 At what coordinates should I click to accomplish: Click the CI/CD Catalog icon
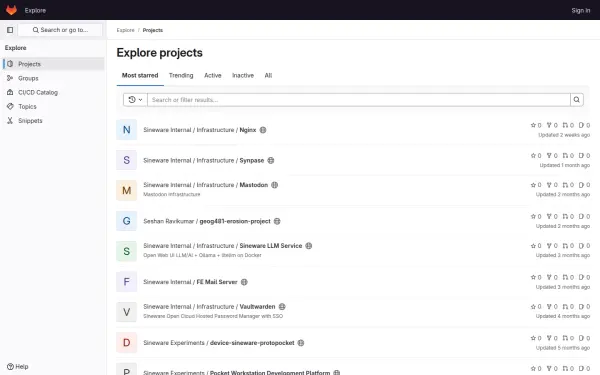point(10,92)
